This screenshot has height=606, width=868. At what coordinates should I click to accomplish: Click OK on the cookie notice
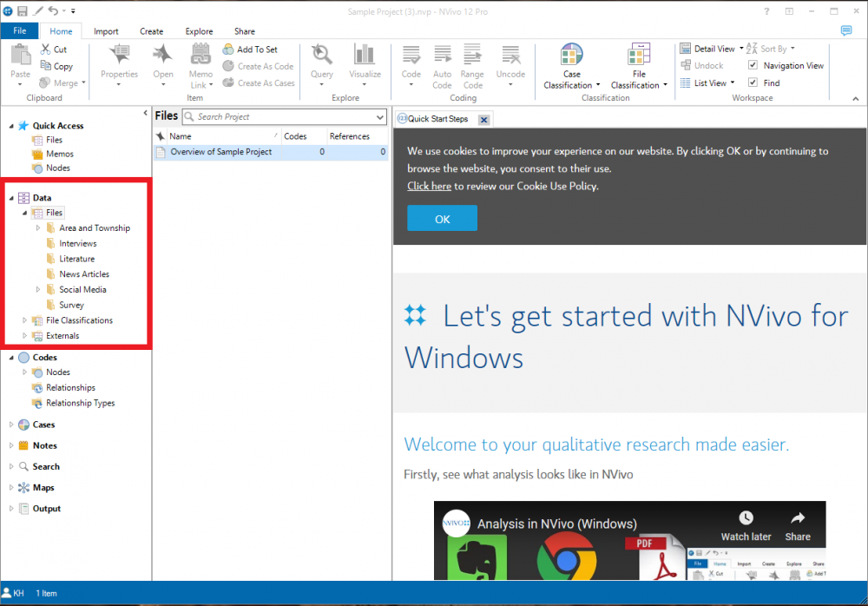[x=443, y=218]
